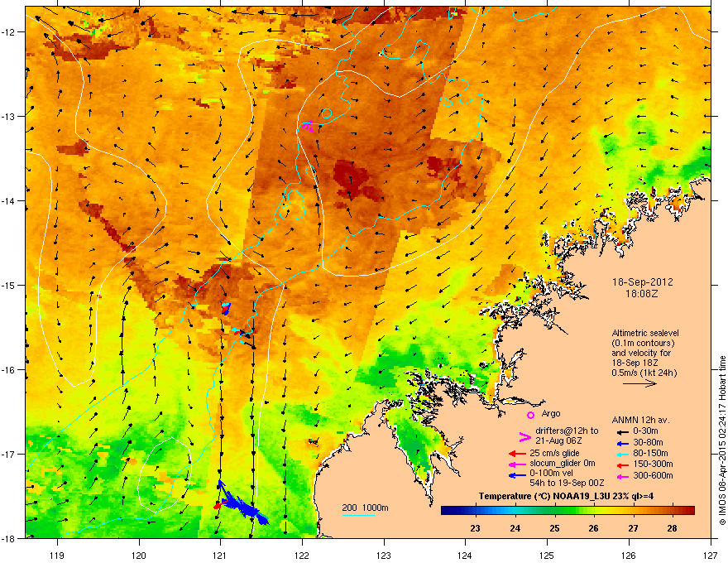Click the latitude axis label '-12'
Image resolution: width=728 pixels, height=563 pixels.
(9, 32)
